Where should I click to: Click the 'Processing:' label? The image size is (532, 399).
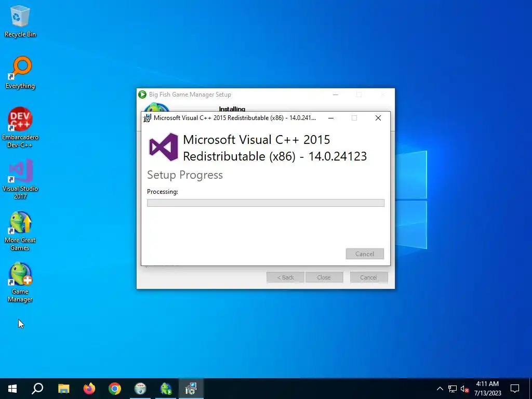tap(163, 192)
